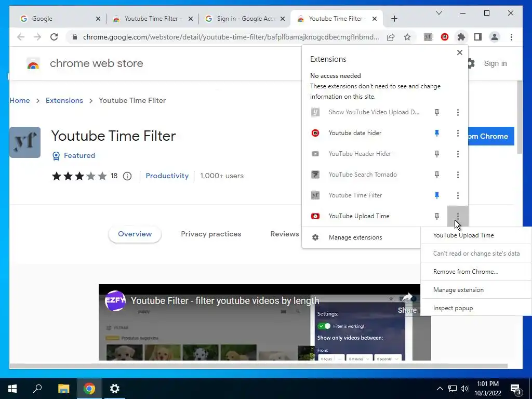The image size is (532, 399).
Task: Click the Manage extensions gear icon
Action: click(x=315, y=237)
